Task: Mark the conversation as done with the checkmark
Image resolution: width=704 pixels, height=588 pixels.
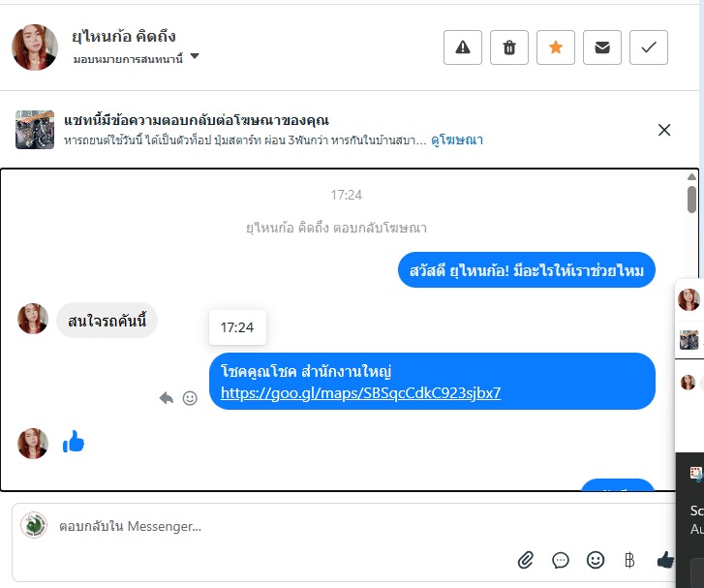Action: [x=649, y=47]
